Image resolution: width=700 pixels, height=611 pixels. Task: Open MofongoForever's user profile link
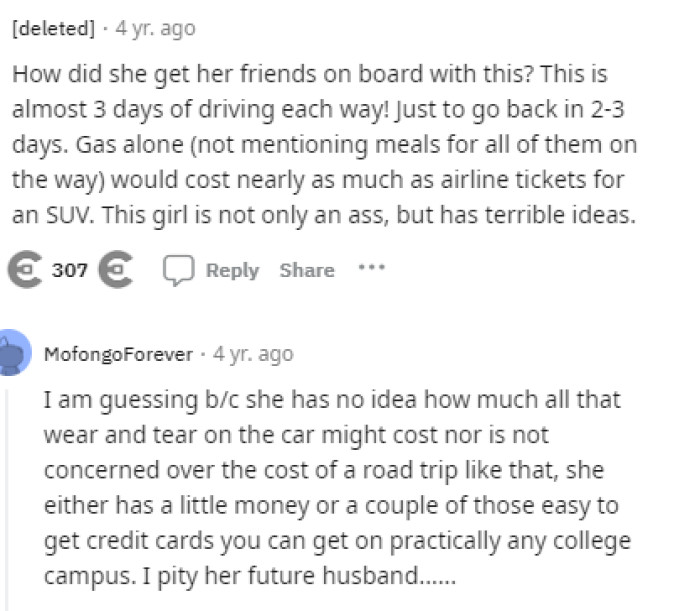118,354
